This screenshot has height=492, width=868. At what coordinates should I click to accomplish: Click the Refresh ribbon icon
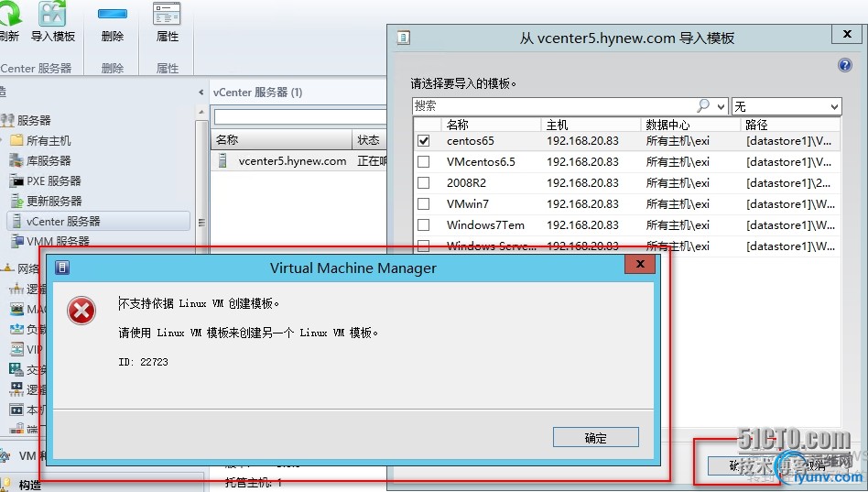pyautogui.click(x=9, y=14)
